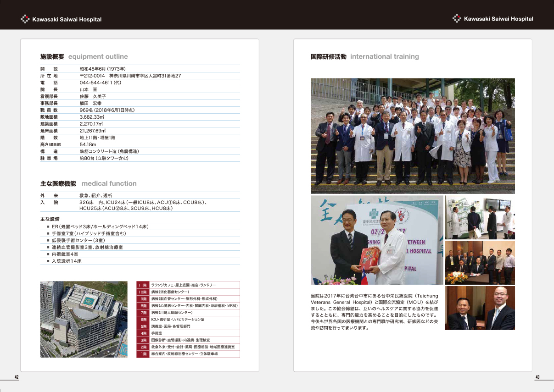Select the agreement signing table photo
The width and height of the screenshot is (554, 392).
[x=480, y=263]
